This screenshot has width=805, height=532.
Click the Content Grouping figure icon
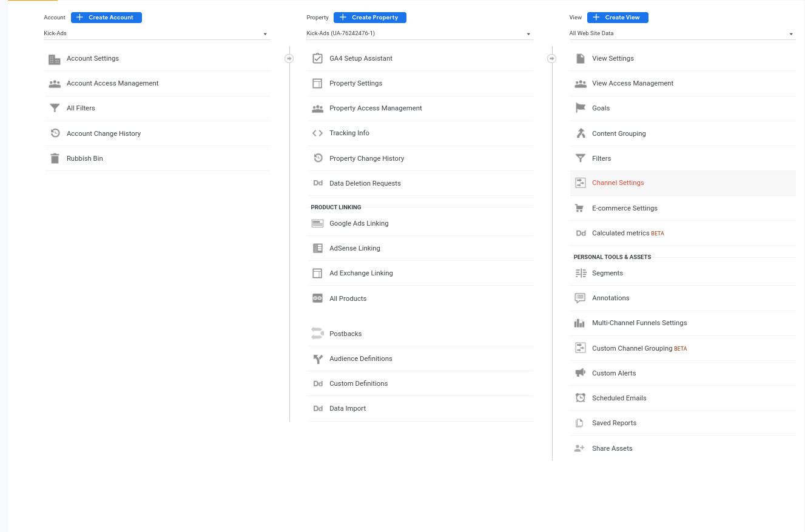(x=581, y=133)
